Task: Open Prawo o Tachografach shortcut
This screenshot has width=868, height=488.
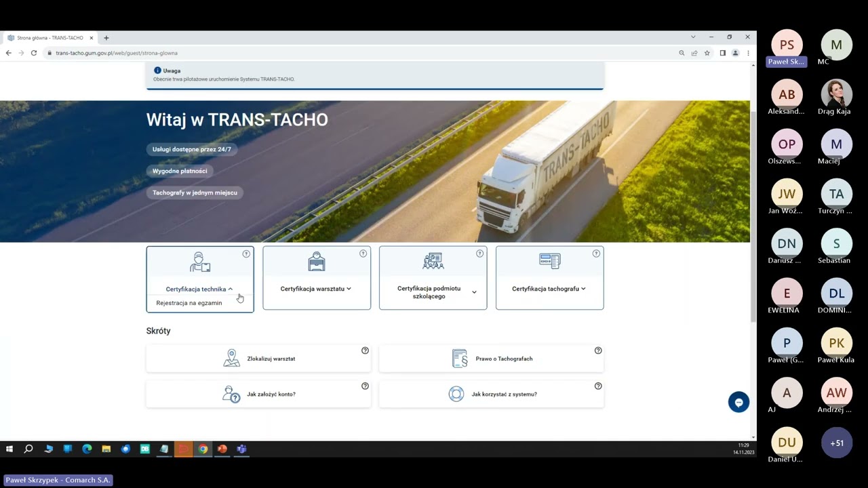Action: click(x=492, y=359)
